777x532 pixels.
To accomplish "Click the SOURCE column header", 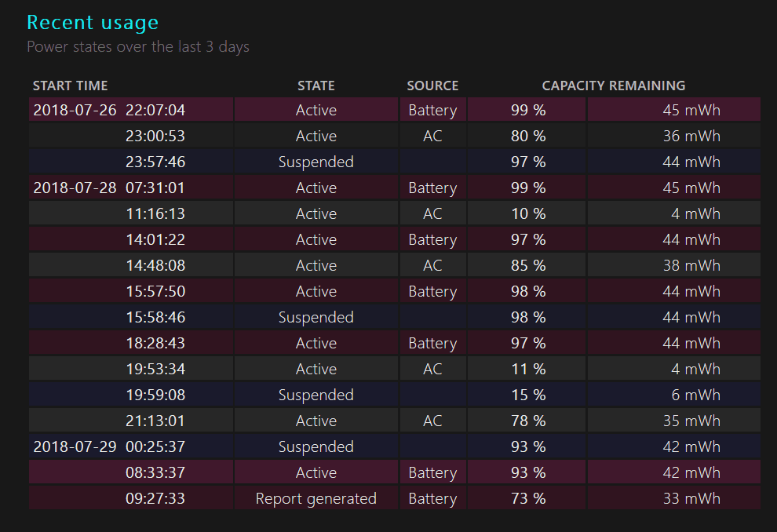I will coord(432,86).
